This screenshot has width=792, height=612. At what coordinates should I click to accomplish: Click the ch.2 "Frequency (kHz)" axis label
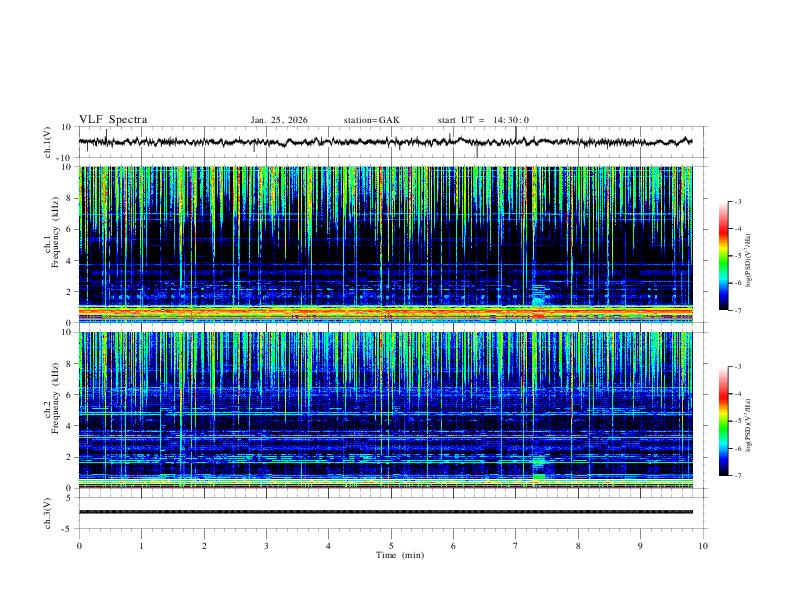56,398
